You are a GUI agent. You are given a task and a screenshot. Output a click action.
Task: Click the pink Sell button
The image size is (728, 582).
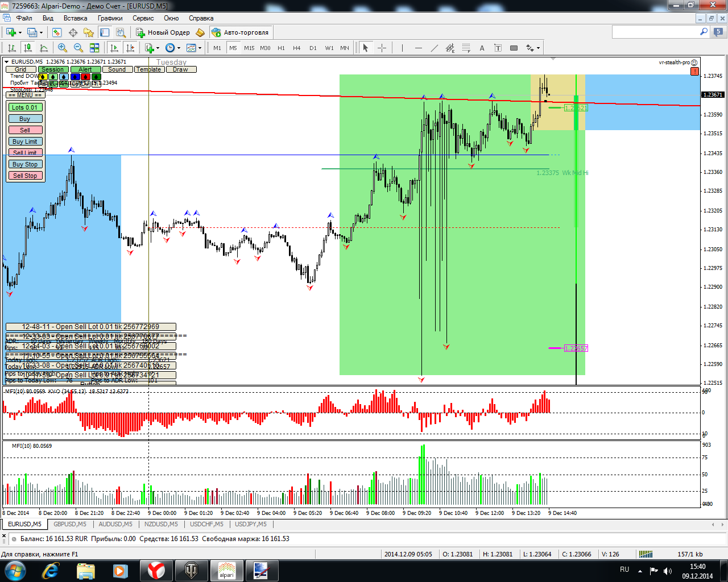[x=25, y=130]
